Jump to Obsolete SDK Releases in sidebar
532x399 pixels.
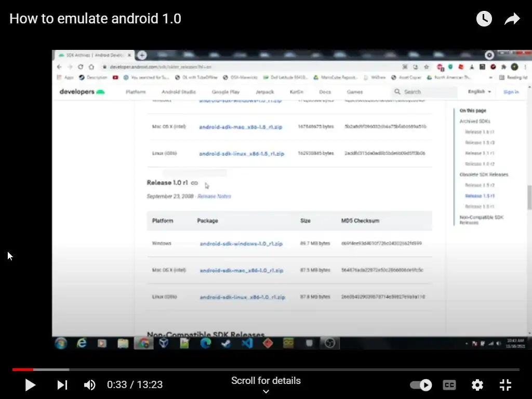click(484, 175)
